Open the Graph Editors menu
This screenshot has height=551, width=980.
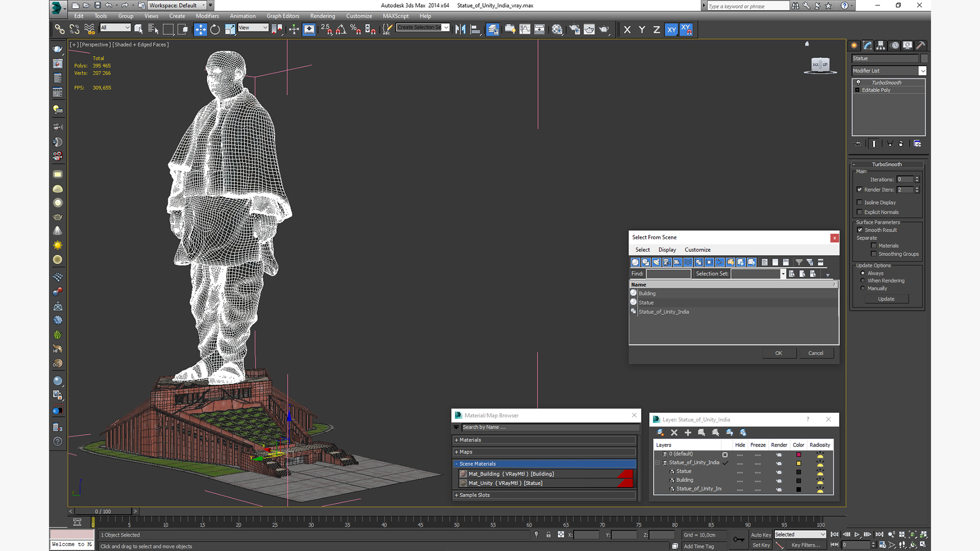[x=283, y=16]
